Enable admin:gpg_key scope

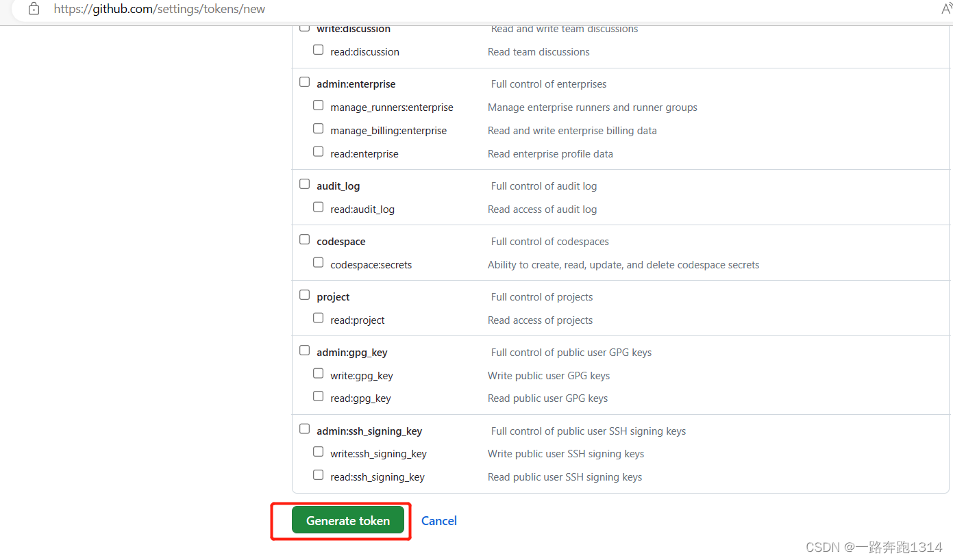[304, 350]
